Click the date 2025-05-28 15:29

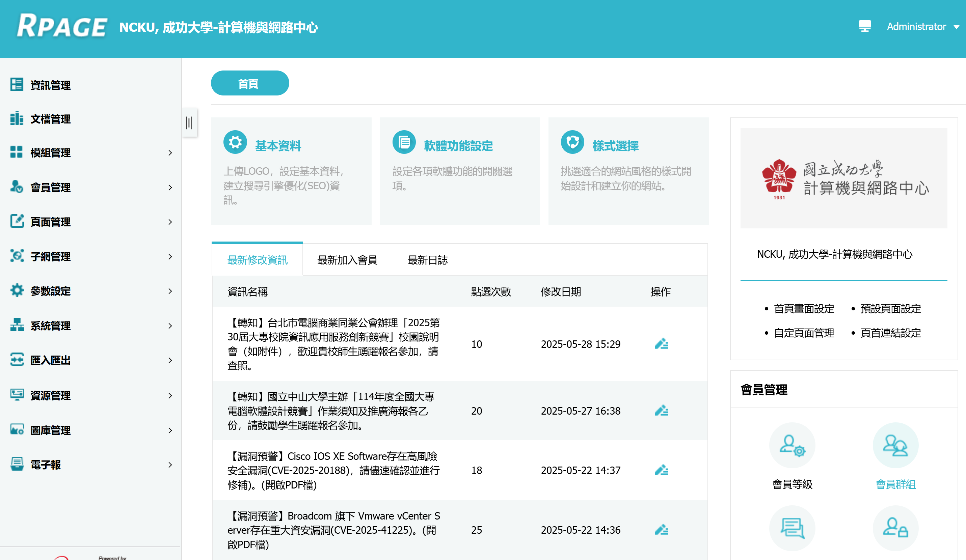click(580, 344)
